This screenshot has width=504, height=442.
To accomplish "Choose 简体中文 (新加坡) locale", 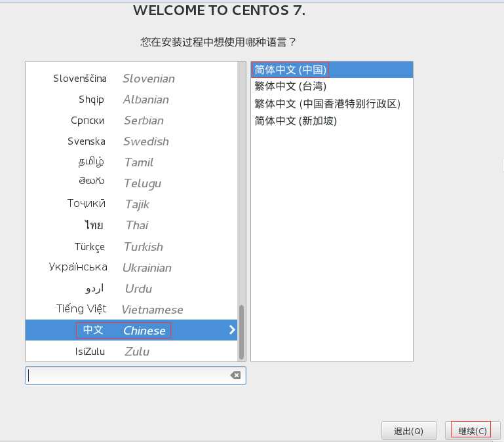I will coord(332,120).
